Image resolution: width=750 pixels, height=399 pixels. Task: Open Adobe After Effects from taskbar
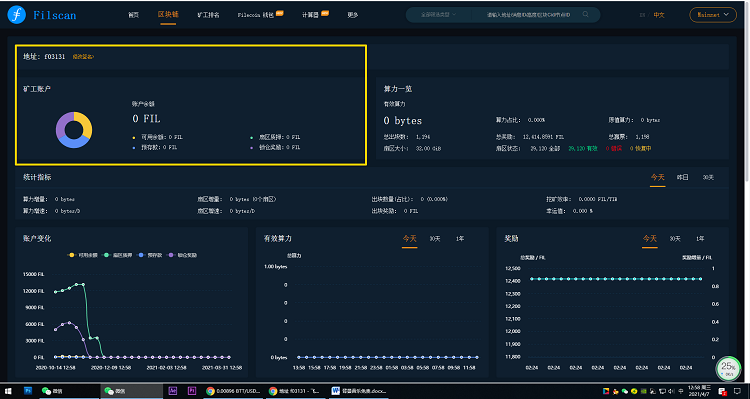pyautogui.click(x=173, y=391)
